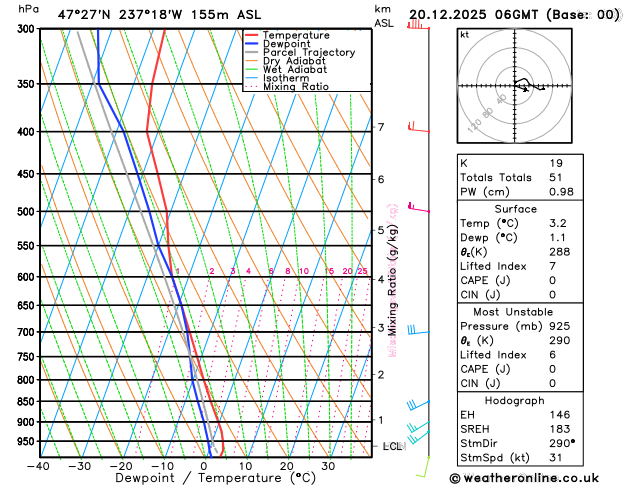The height and width of the screenshot is (486, 629).
Task: Click the Most Unstable Lifted Index value 6
Action: pyautogui.click(x=552, y=355)
